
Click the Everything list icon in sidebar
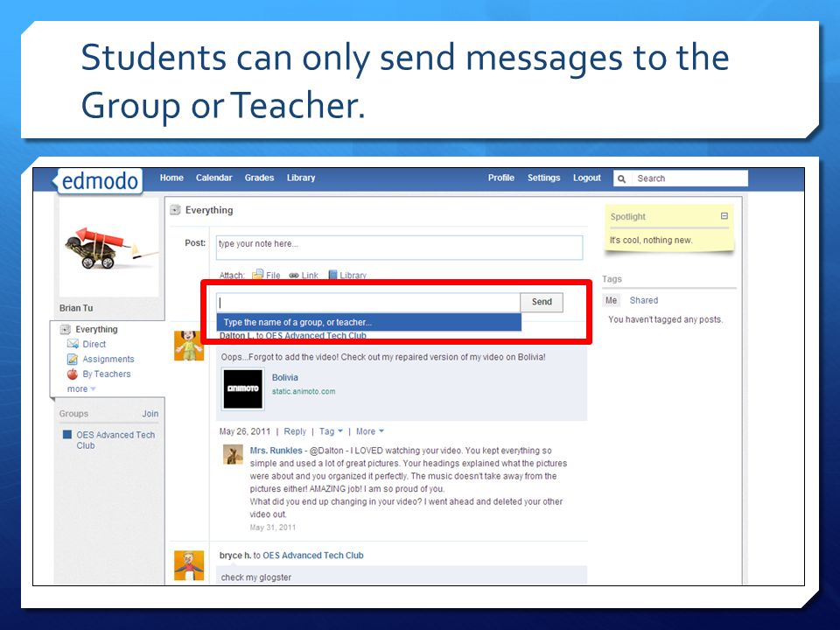point(66,330)
